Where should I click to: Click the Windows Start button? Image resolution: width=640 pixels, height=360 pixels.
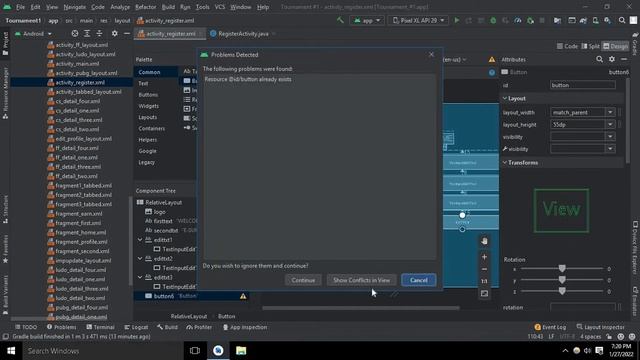tap(11, 351)
